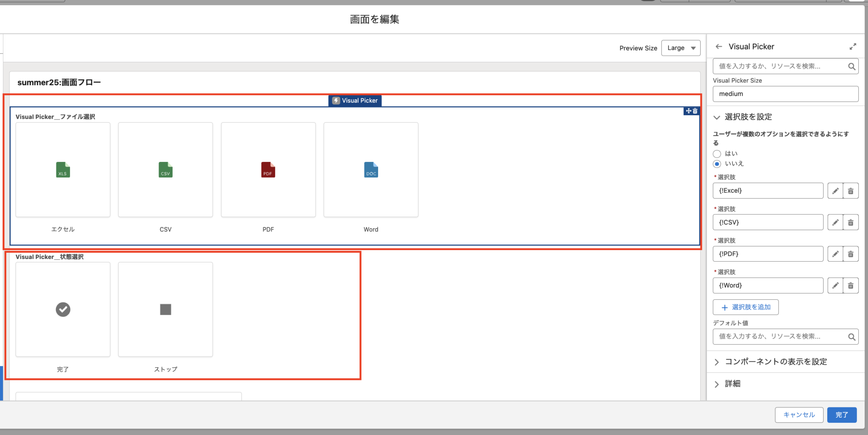This screenshot has width=868, height=435.
Task: Click the edit pencil icon beside {!Word} choice
Action: pyautogui.click(x=835, y=285)
